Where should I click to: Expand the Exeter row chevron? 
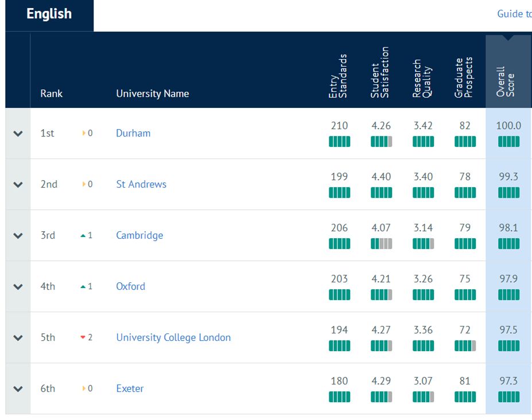point(18,389)
